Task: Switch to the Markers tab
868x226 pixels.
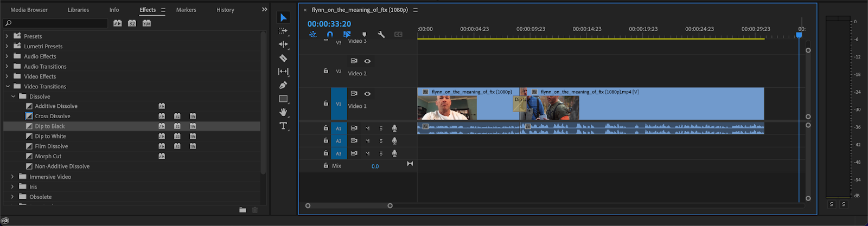Action: click(186, 10)
